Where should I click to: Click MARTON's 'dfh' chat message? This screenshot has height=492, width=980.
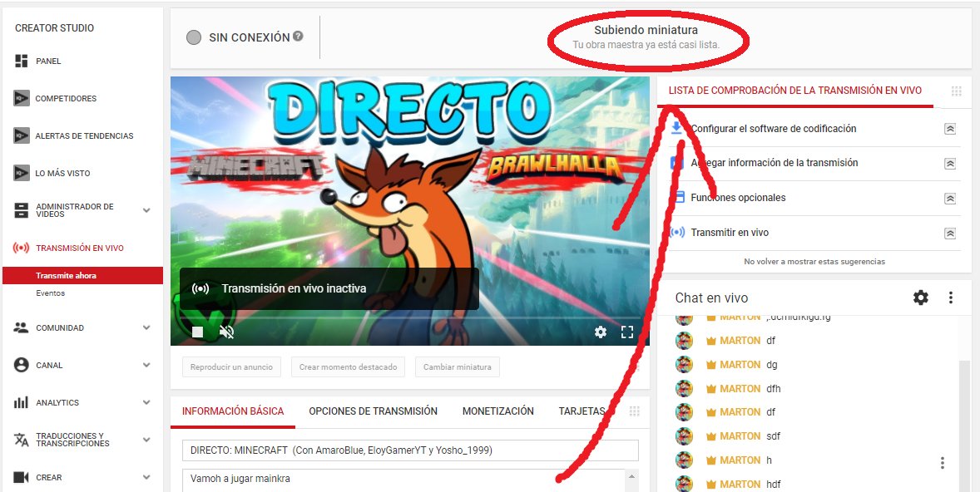[x=773, y=388]
